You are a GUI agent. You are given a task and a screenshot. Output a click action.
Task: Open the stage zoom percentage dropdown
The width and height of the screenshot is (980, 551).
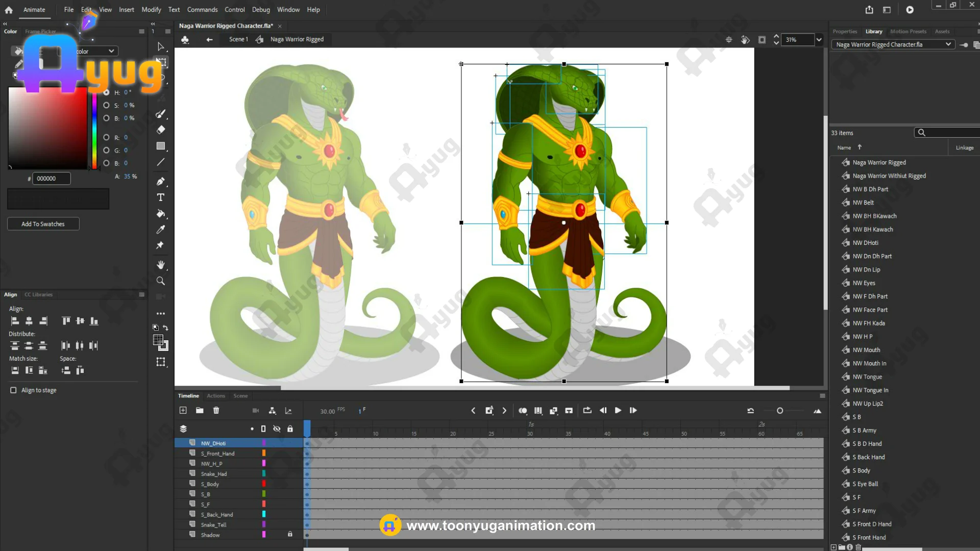pos(819,40)
